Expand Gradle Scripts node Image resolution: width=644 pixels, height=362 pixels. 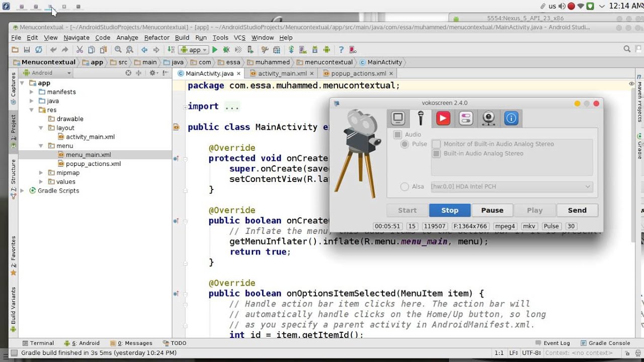click(23, 191)
